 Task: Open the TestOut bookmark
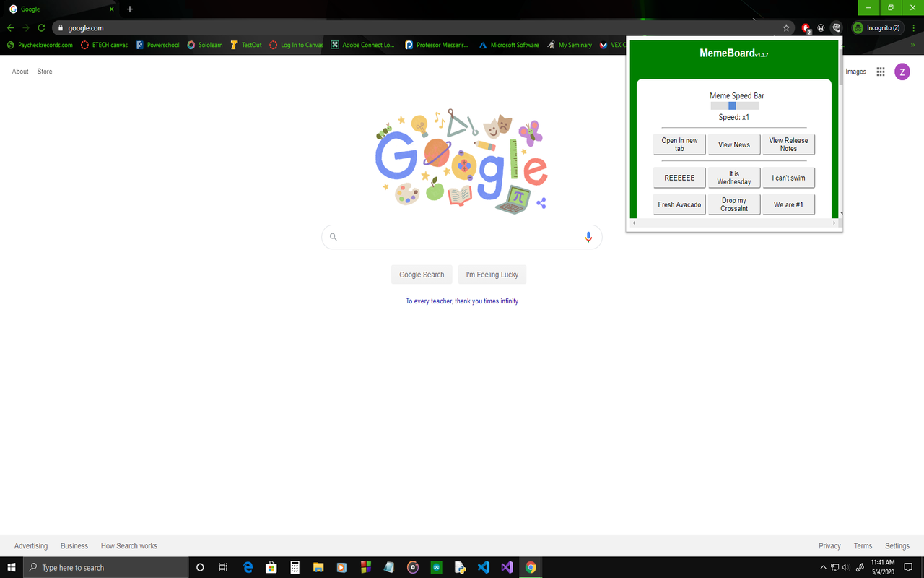point(246,45)
